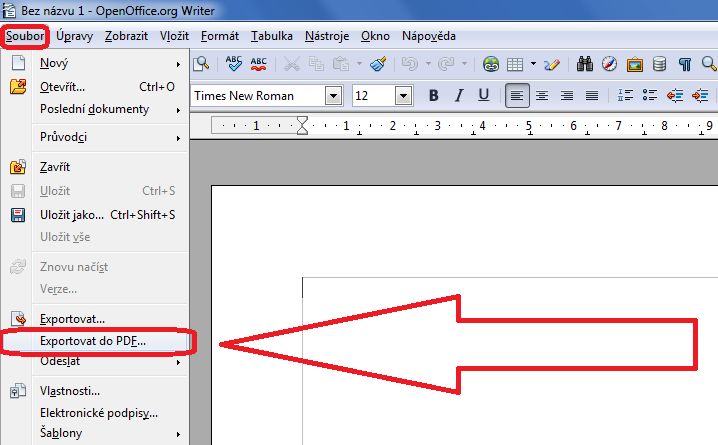The width and height of the screenshot is (718, 445).
Task: Open the Formát menu
Action: click(220, 36)
